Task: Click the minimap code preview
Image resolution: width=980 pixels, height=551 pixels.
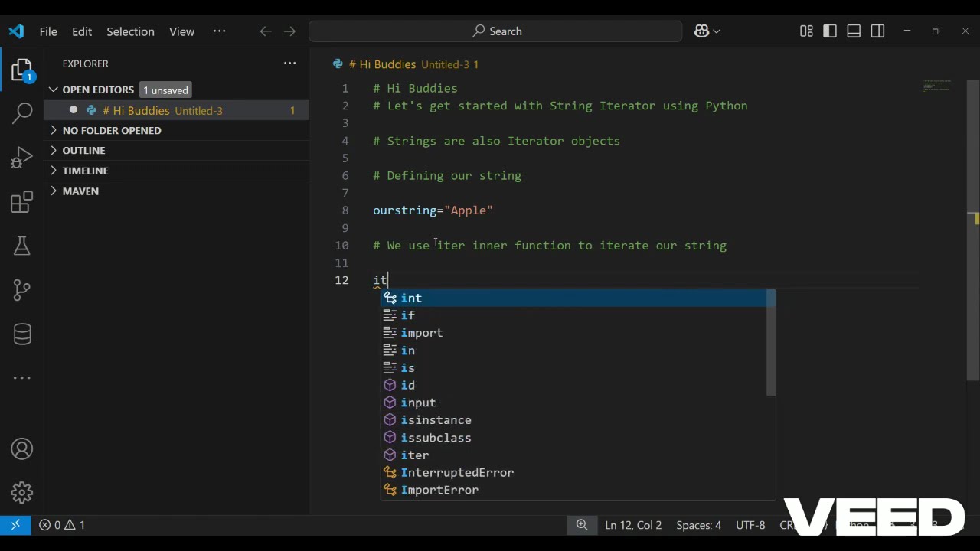Action: coord(936,85)
